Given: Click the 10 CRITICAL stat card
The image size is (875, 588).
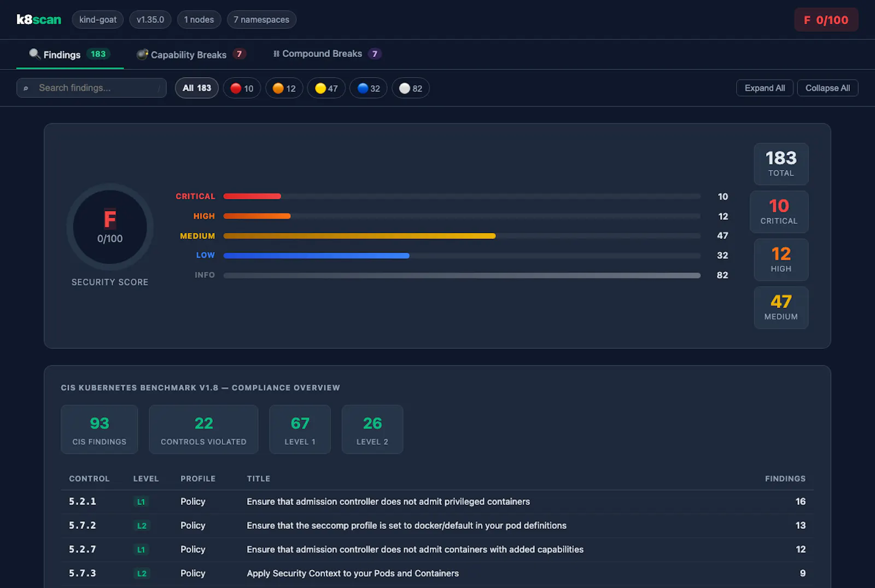Looking at the screenshot, I should [779, 212].
